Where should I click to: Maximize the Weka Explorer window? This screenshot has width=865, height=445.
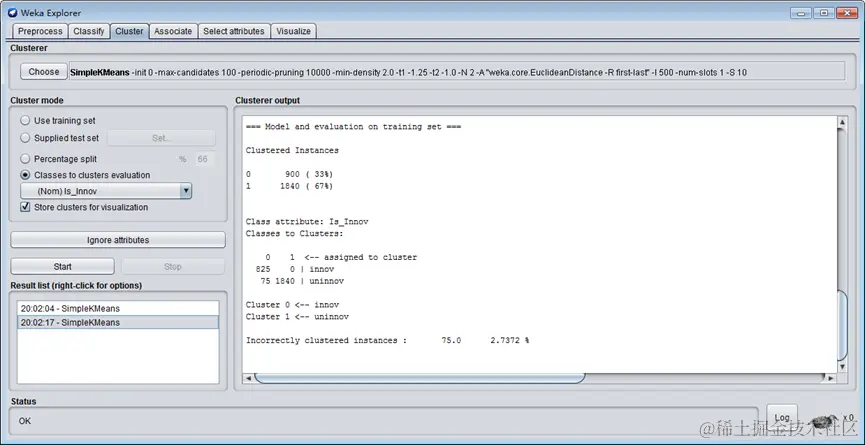point(823,13)
